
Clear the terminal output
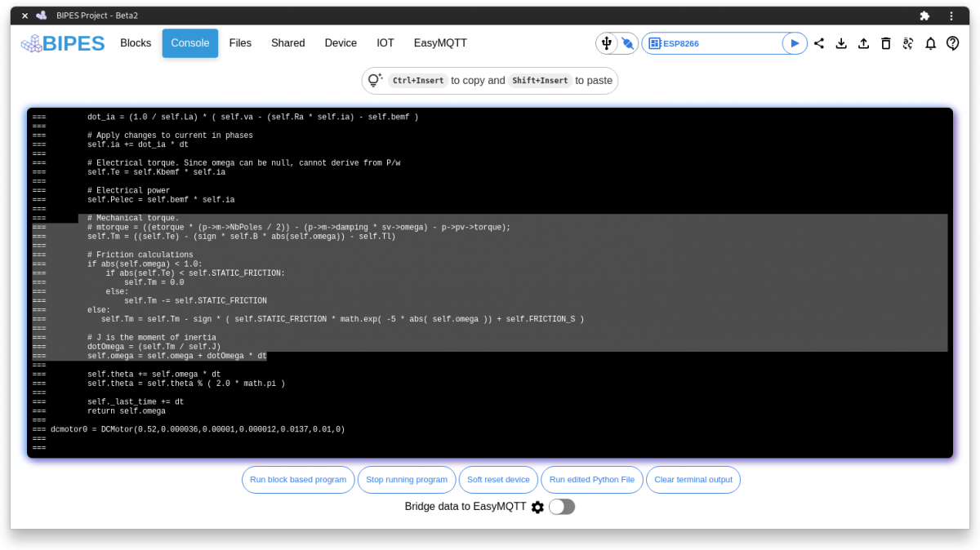pyautogui.click(x=693, y=480)
